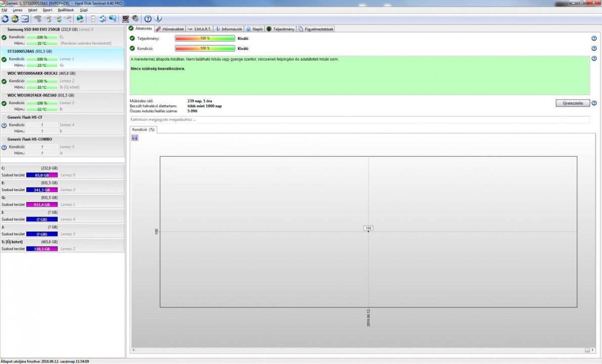Switch to the Figyelmeztetések tab
The height and width of the screenshot is (364, 602).
click(x=315, y=29)
